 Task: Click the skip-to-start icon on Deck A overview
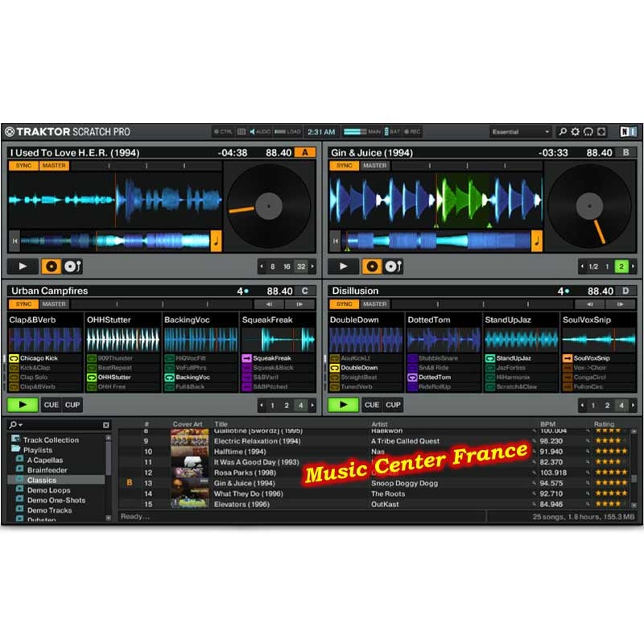pos(14,240)
